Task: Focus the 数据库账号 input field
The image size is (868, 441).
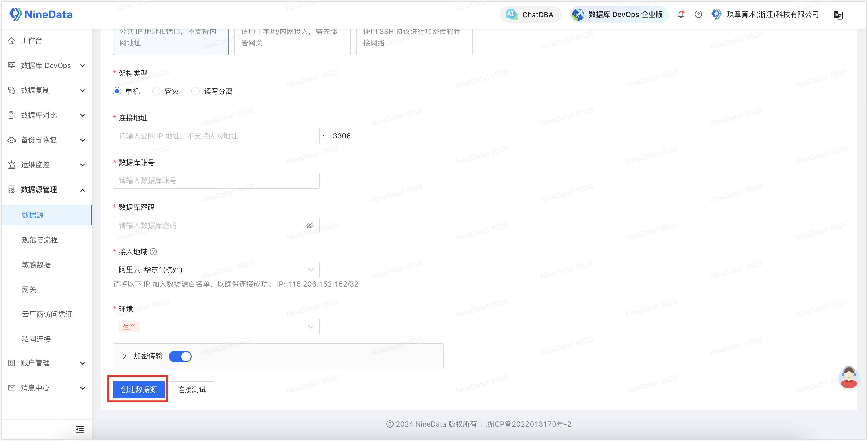Action: click(x=216, y=181)
